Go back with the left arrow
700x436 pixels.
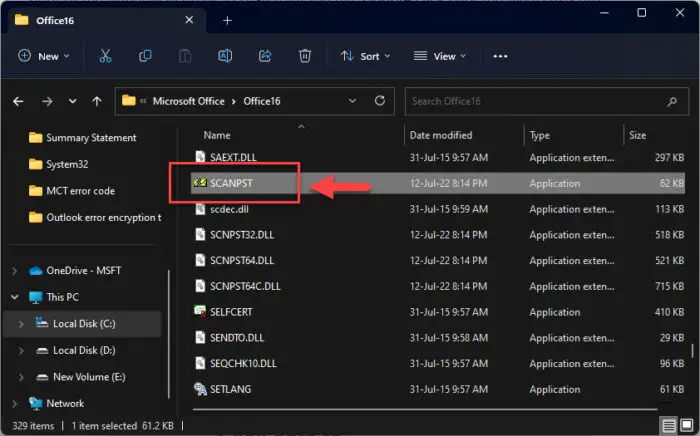click(18, 102)
